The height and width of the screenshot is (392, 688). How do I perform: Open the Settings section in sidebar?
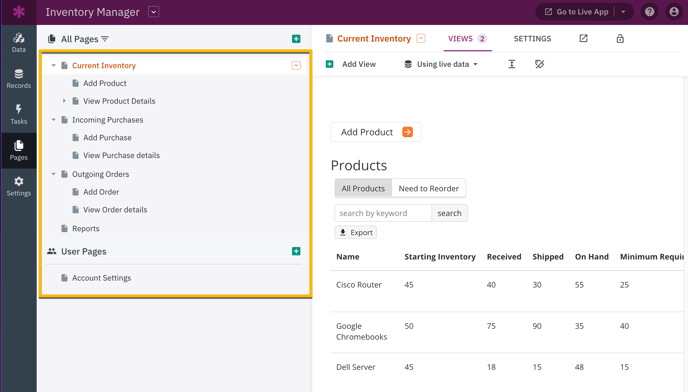[x=18, y=186]
